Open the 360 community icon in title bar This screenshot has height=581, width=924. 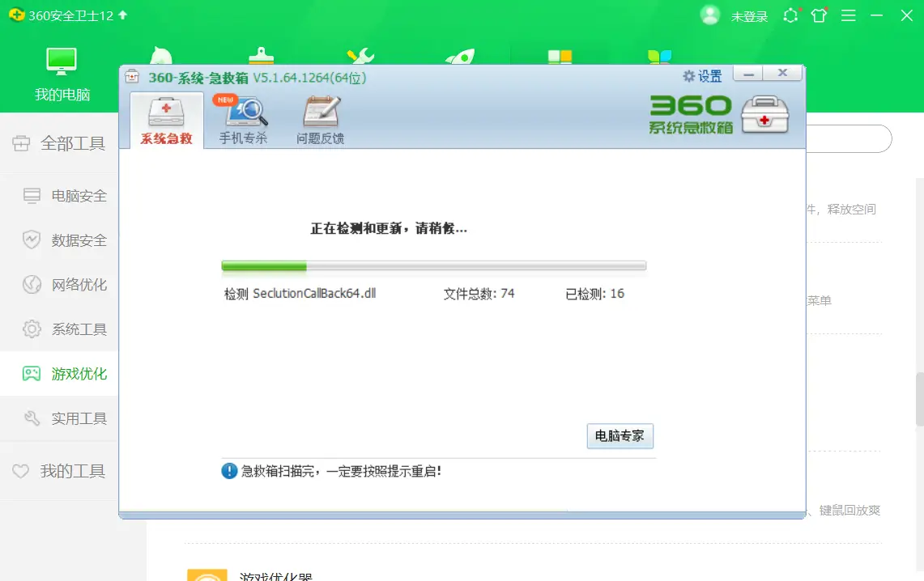[790, 15]
